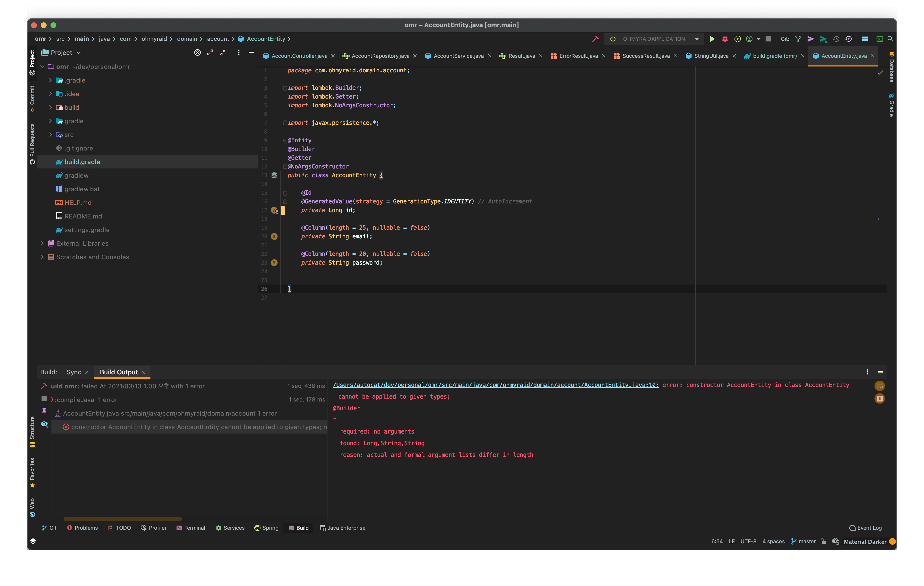The width and height of the screenshot is (924, 586).
Task: Click the green Run button in toolbar
Action: point(712,39)
